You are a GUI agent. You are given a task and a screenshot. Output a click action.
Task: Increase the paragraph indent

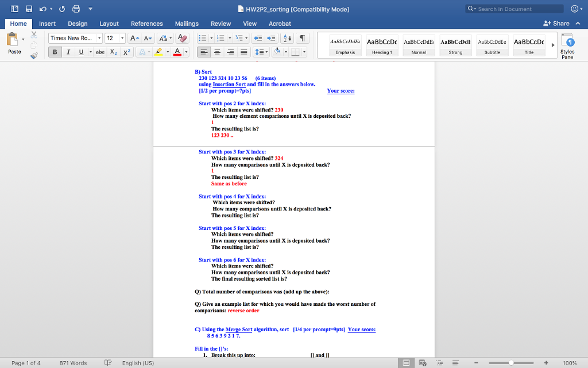click(x=273, y=38)
